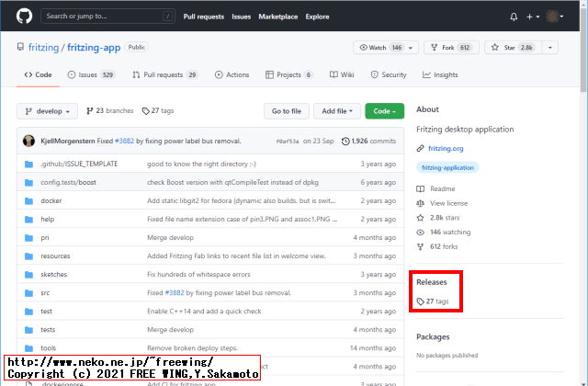Open the green Code dropdown button
Image resolution: width=588 pixels, height=386 pixels.
click(385, 111)
